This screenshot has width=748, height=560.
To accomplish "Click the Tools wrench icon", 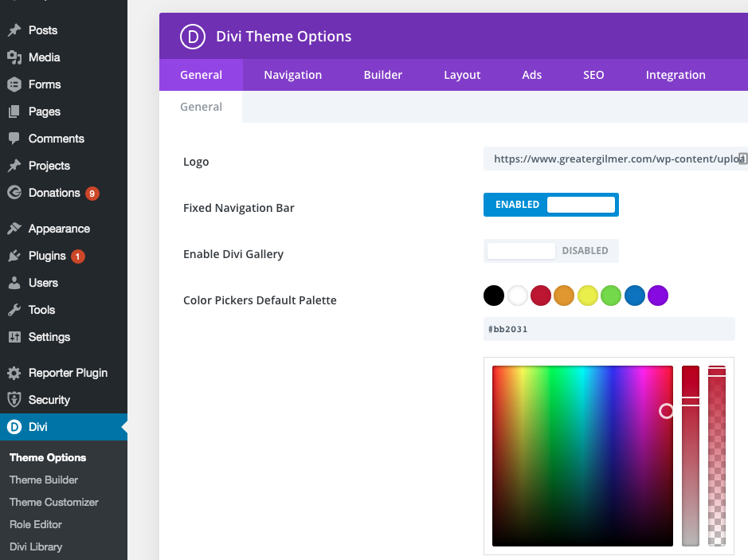I will click(x=14, y=310).
